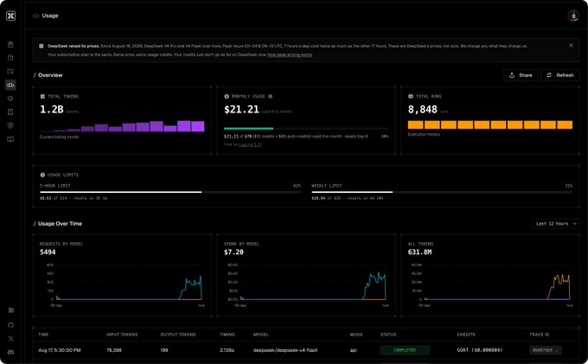Open the book docs icon in the sidebar
Screen dimensions: 588x364
click(x=10, y=139)
